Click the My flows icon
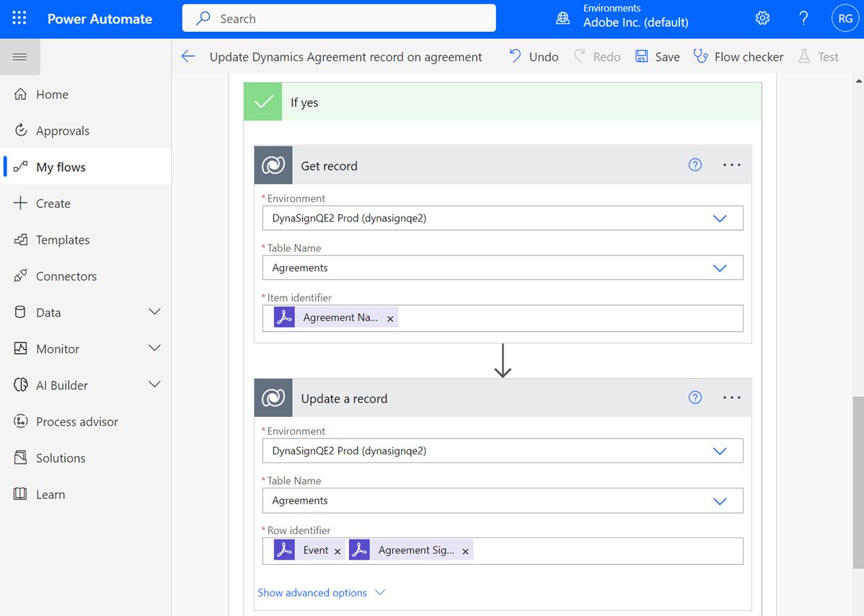Image resolution: width=864 pixels, height=616 pixels. [x=20, y=167]
